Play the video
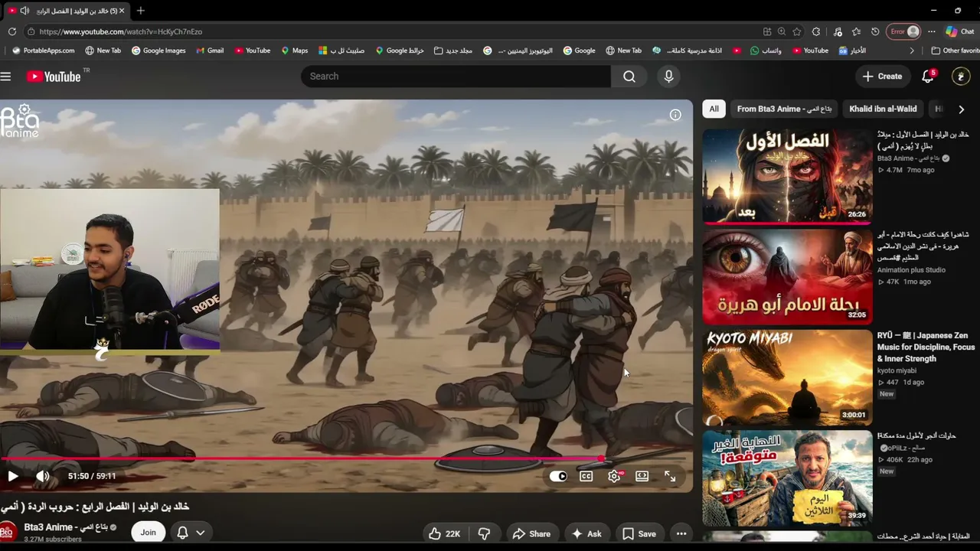Image resolution: width=980 pixels, height=551 pixels. coord(13,476)
